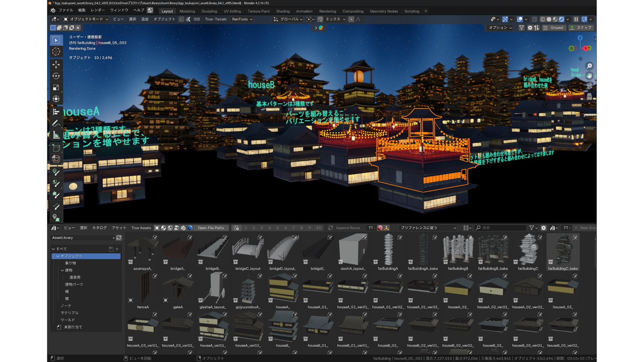The image size is (644, 362).
Task: Open the ミックス snap dropdown
Action: click(x=335, y=19)
